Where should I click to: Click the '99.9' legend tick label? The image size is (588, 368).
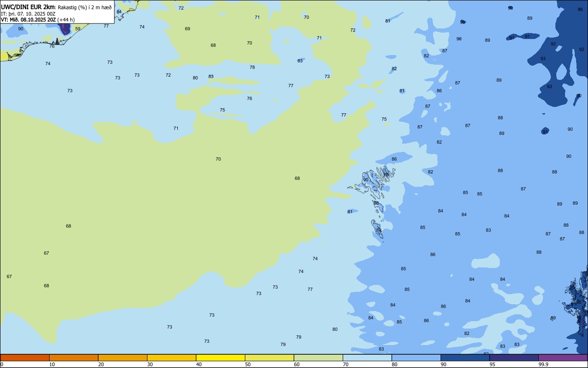(x=543, y=364)
